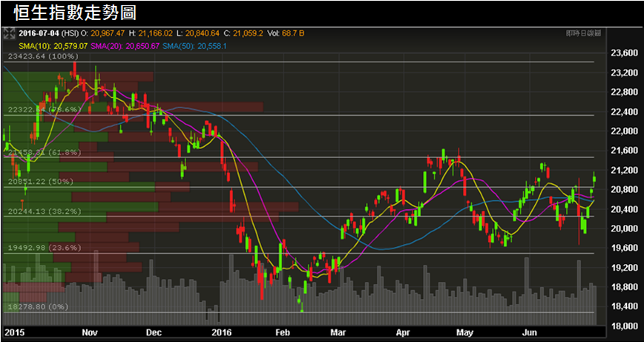The image size is (644, 342).
Task: Click the magenta SMA(20) indicator label
Action: click(125, 46)
